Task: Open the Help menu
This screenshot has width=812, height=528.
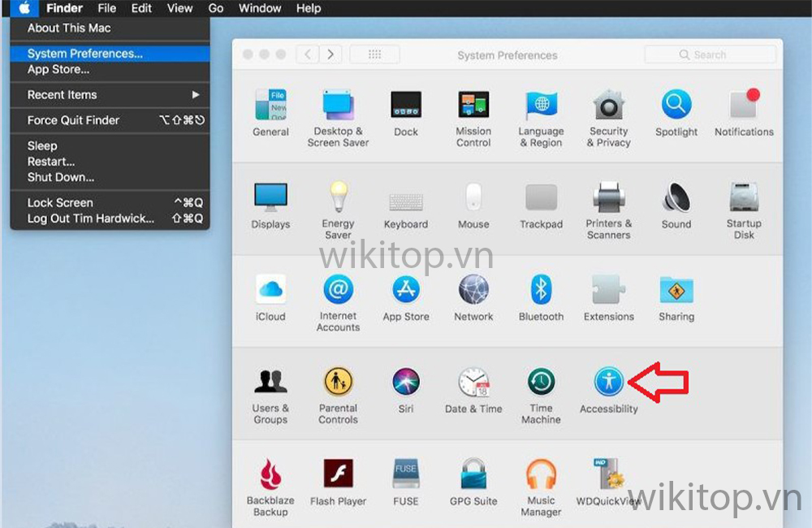Action: tap(309, 8)
